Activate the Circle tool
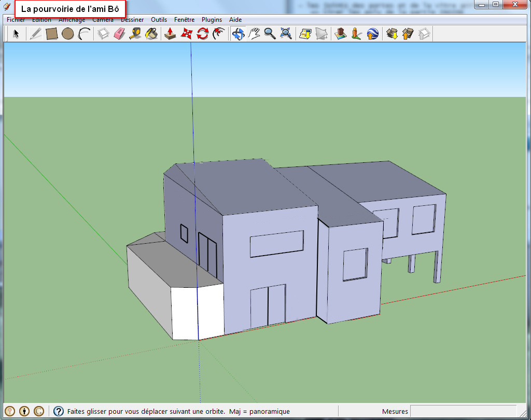 click(68, 34)
